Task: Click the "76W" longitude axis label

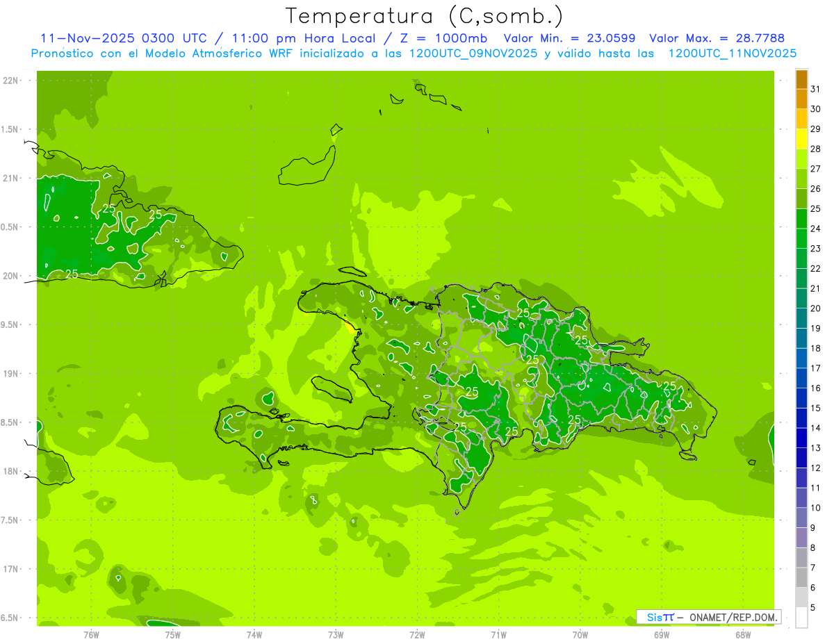Action: 91,635
